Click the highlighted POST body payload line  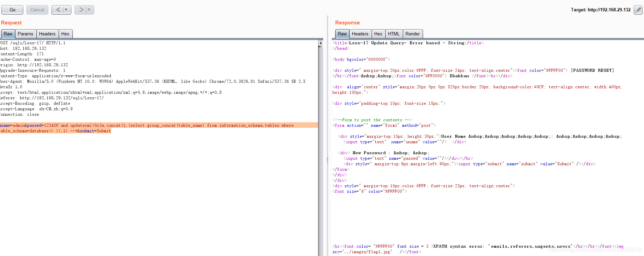159,128
